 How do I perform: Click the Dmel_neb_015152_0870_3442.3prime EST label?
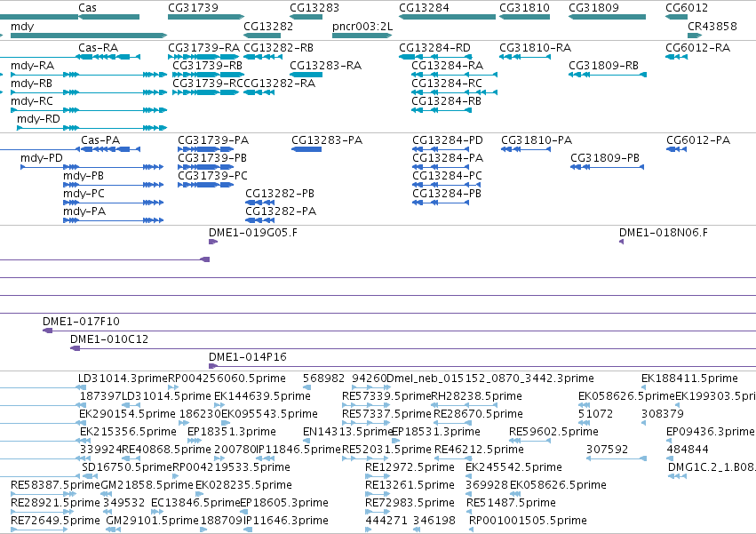tap(490, 379)
